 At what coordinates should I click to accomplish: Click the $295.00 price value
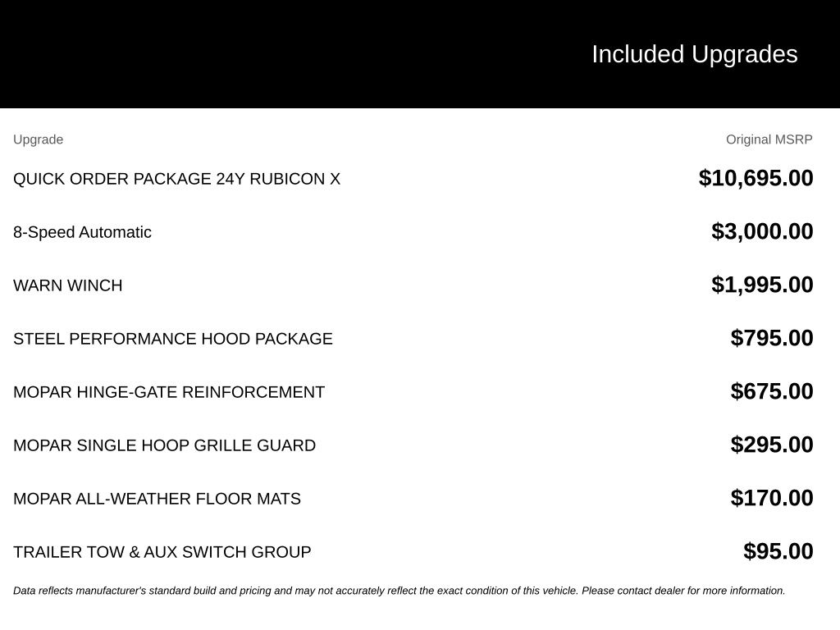click(x=771, y=445)
